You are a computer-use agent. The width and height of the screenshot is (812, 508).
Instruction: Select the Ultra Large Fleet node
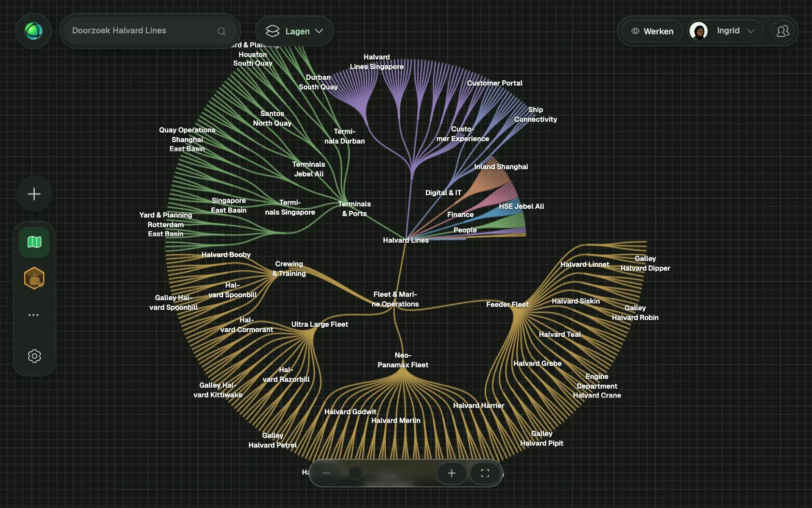319,324
